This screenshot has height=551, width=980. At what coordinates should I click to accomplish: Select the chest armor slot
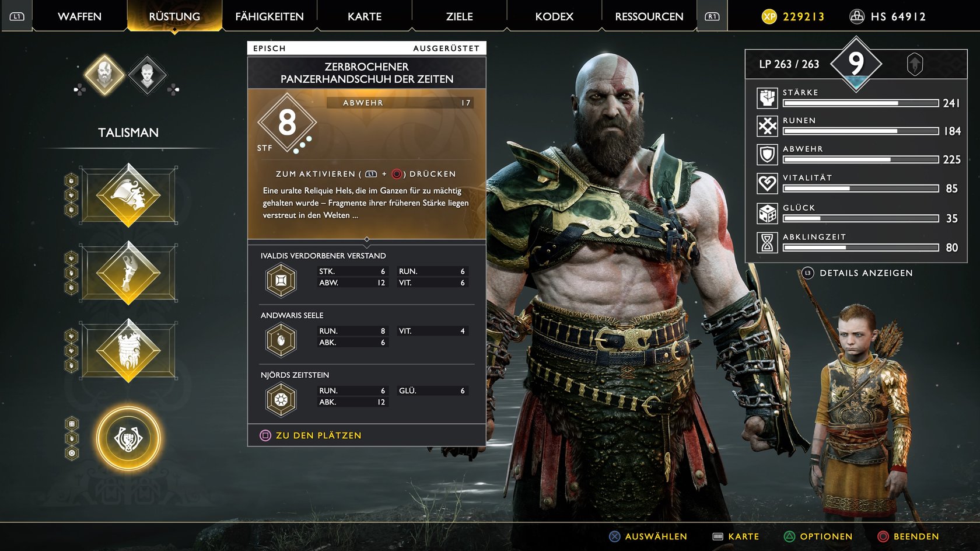tap(128, 196)
